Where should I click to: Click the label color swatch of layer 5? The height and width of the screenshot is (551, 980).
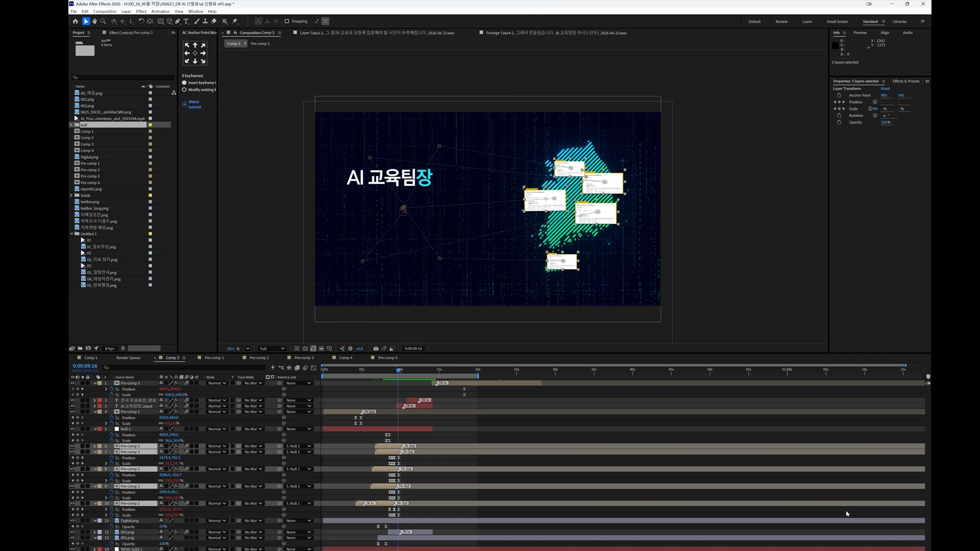pyautogui.click(x=100, y=429)
